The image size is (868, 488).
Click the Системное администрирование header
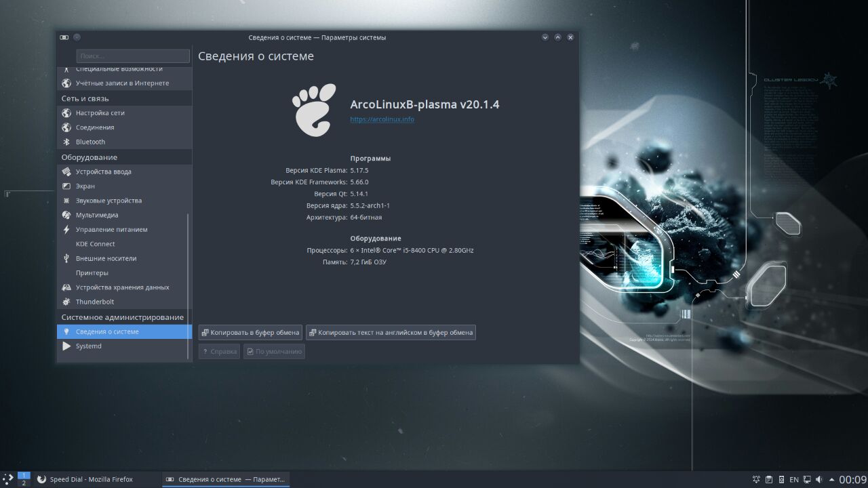tap(123, 317)
